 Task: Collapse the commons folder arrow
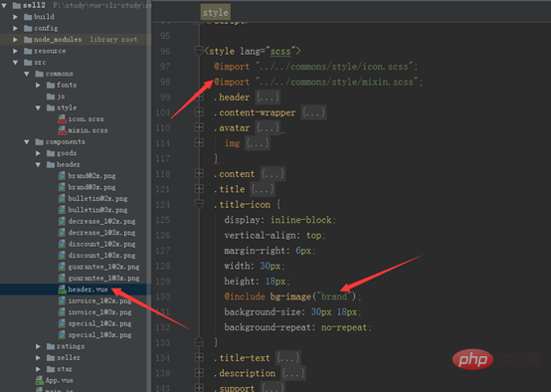pyautogui.click(x=27, y=74)
